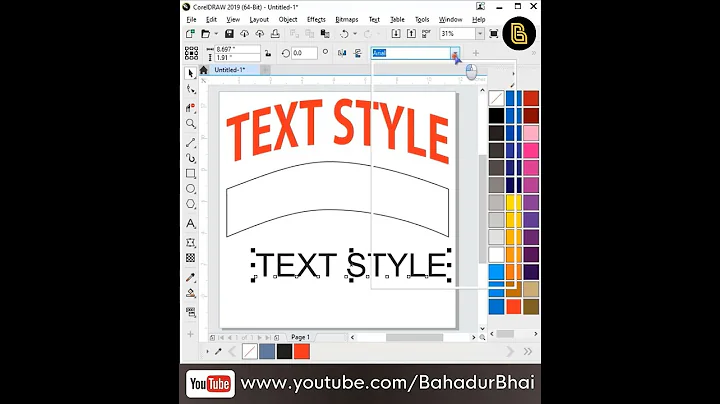This screenshot has width=720, height=404.
Task: Toggle the lock ratio padlock
Action: pos(268,53)
